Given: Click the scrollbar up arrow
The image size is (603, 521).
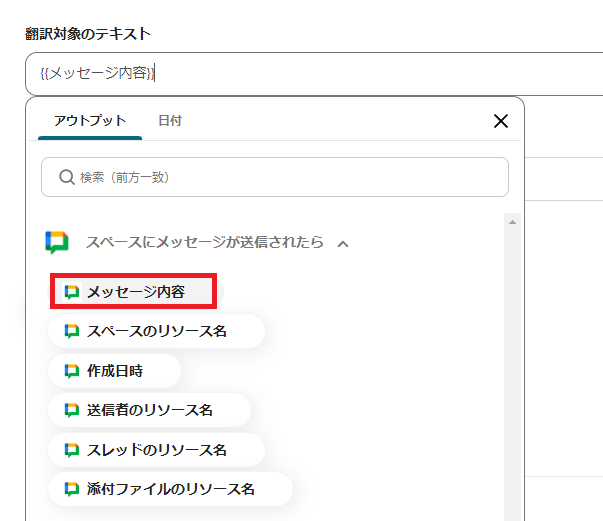Looking at the screenshot, I should [x=513, y=221].
